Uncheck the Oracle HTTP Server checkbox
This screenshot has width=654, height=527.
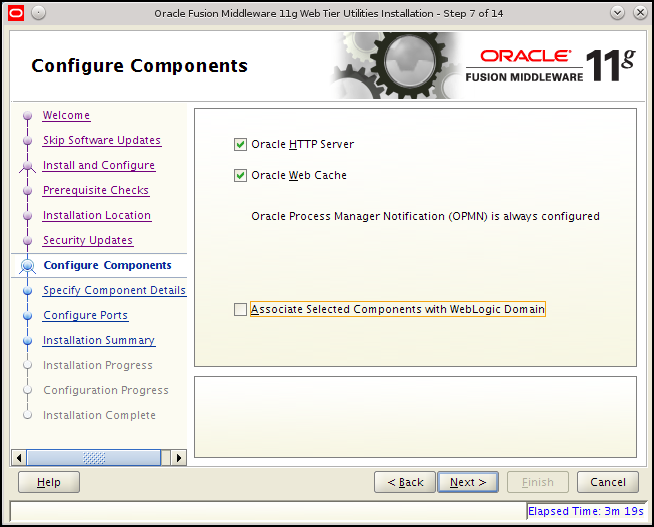(x=240, y=145)
